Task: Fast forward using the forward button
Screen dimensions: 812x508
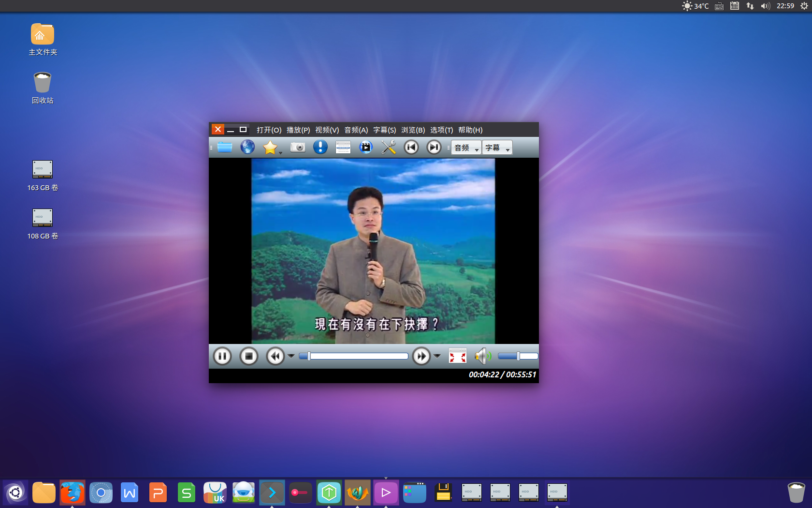Action: (x=421, y=357)
